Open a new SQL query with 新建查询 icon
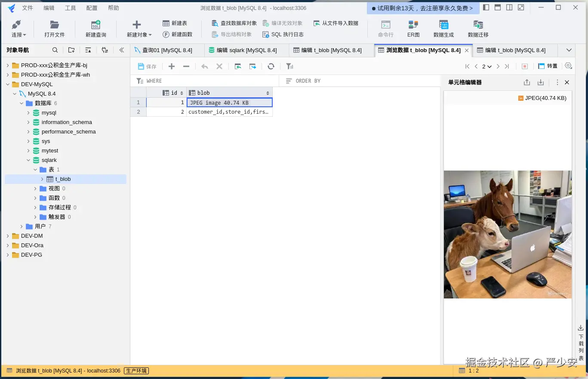Viewport: 588px width, 379px height. [x=95, y=28]
